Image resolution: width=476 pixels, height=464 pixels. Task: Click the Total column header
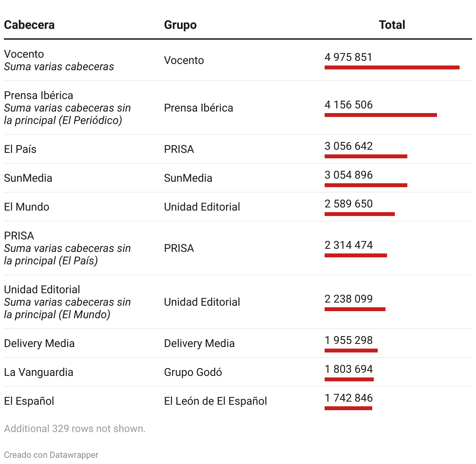tap(392, 25)
